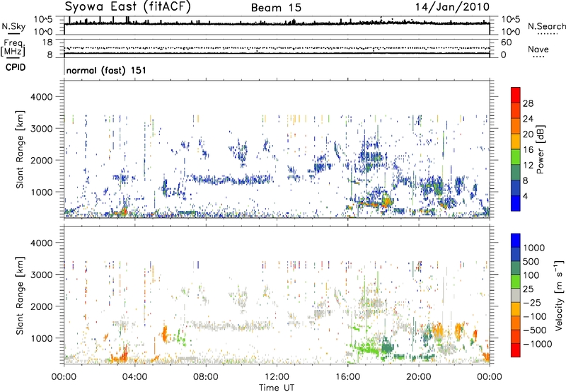
Task: Click the 'Nave' legend label
Action: pyautogui.click(x=538, y=49)
